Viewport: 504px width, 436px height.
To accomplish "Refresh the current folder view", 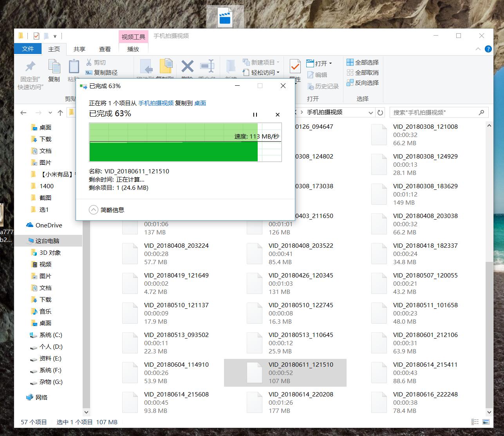I will [380, 112].
